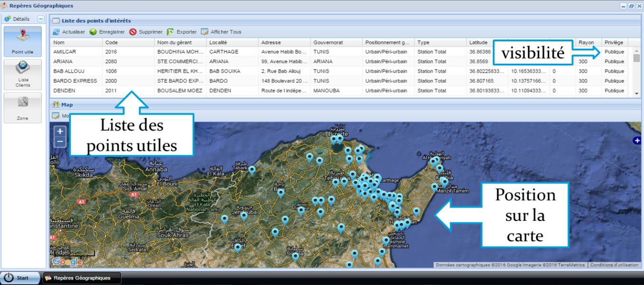Select the BARDO EXPRESS table row
Viewport: 644px width, 285px height.
click(75, 81)
